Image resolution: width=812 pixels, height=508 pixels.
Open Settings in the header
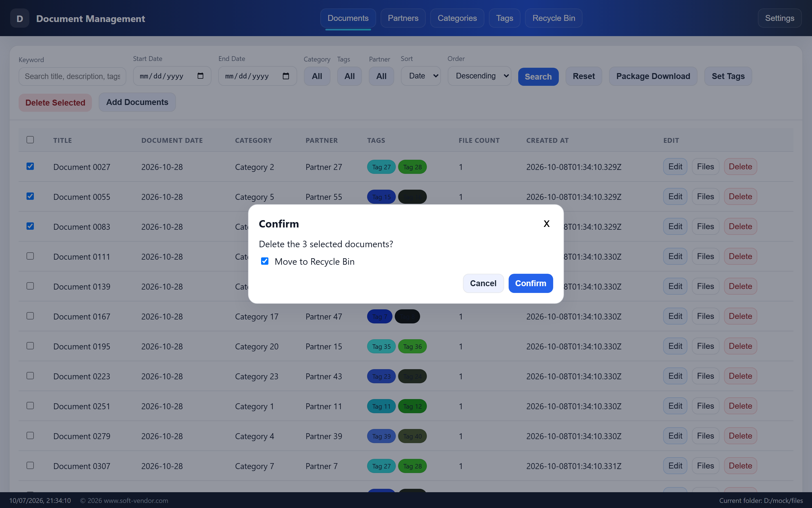coord(780,18)
